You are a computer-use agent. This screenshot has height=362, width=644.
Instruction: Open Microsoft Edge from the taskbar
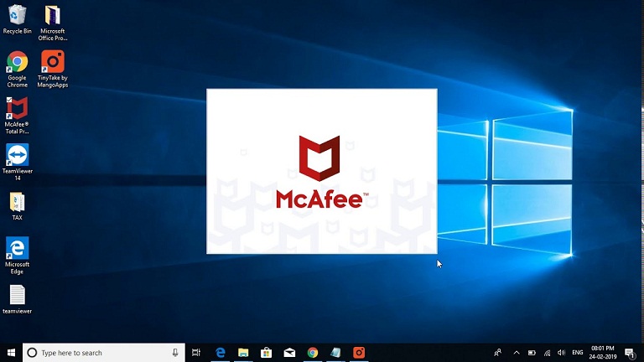[x=221, y=353]
